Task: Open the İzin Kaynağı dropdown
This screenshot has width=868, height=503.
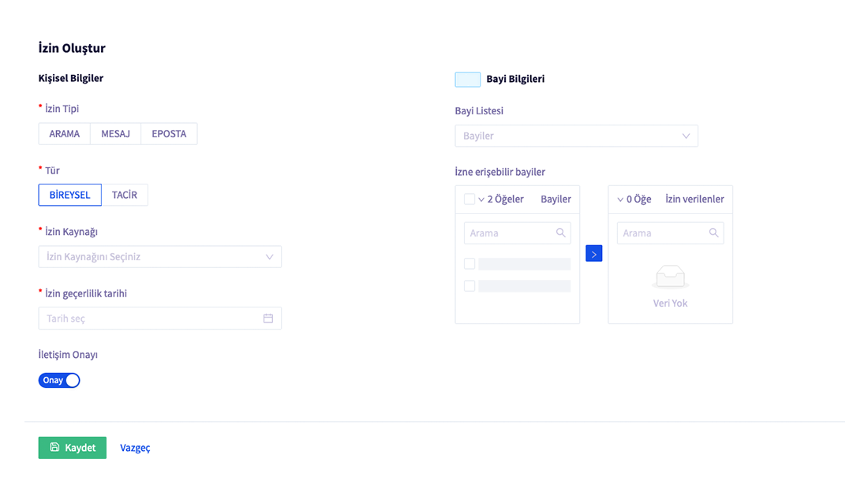Action: [x=159, y=257]
